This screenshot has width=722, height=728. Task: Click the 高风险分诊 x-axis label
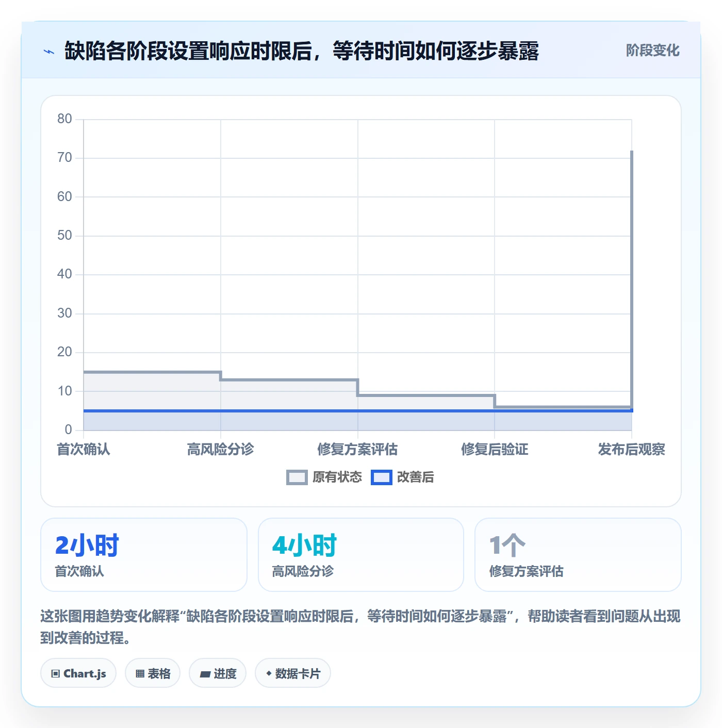(x=221, y=449)
